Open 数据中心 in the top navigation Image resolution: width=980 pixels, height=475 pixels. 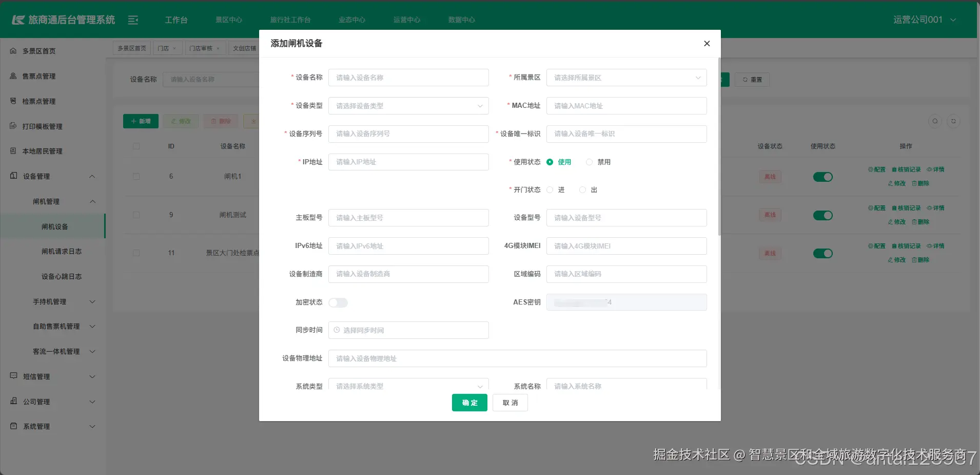tap(462, 20)
